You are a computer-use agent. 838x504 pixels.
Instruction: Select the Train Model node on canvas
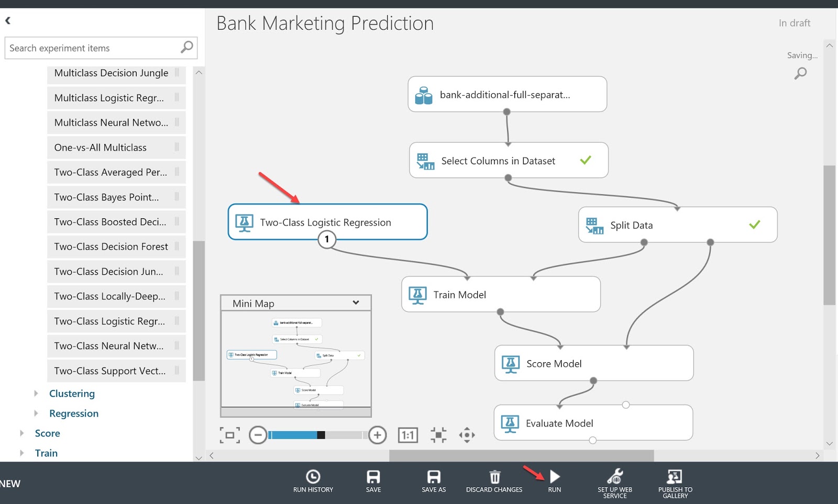[500, 294]
